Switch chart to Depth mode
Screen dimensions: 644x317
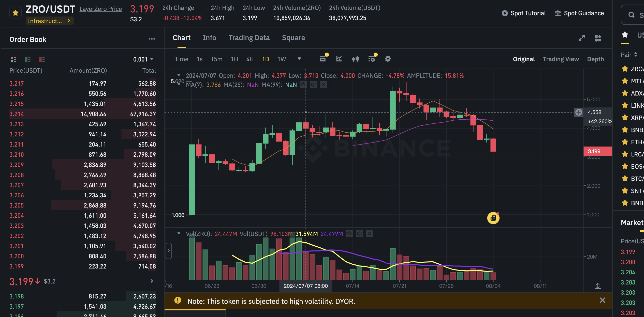point(595,59)
